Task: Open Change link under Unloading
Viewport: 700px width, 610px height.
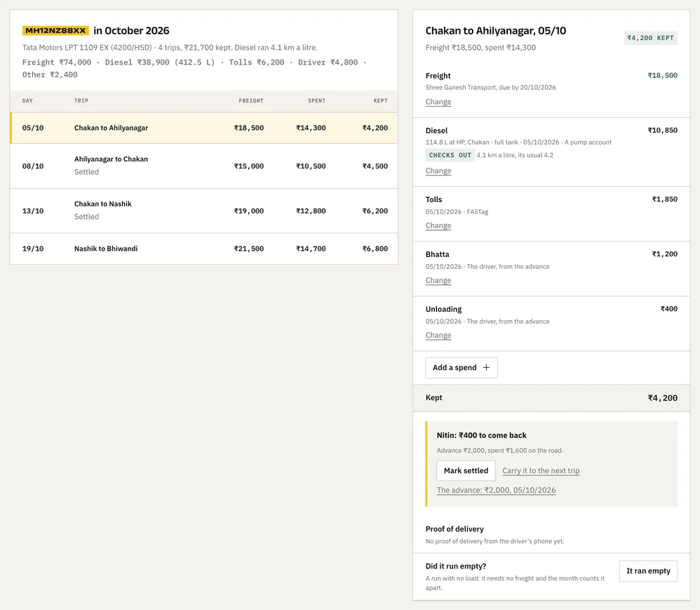Action: 438,335
